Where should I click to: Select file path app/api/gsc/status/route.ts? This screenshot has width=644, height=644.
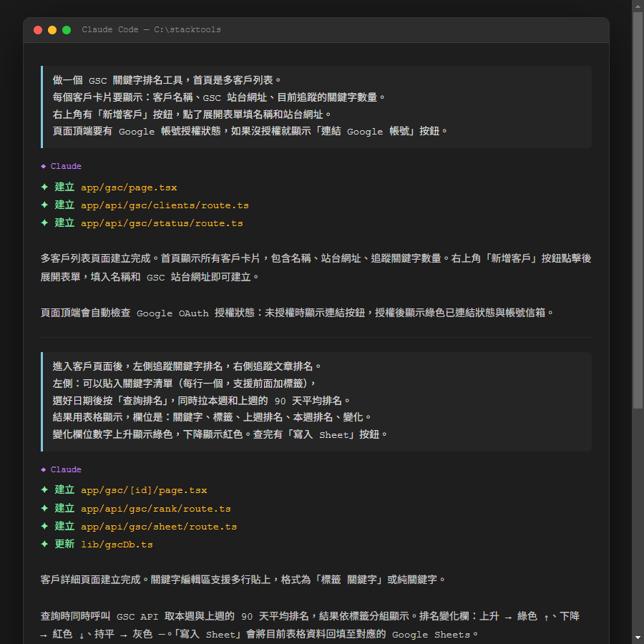tap(162, 223)
